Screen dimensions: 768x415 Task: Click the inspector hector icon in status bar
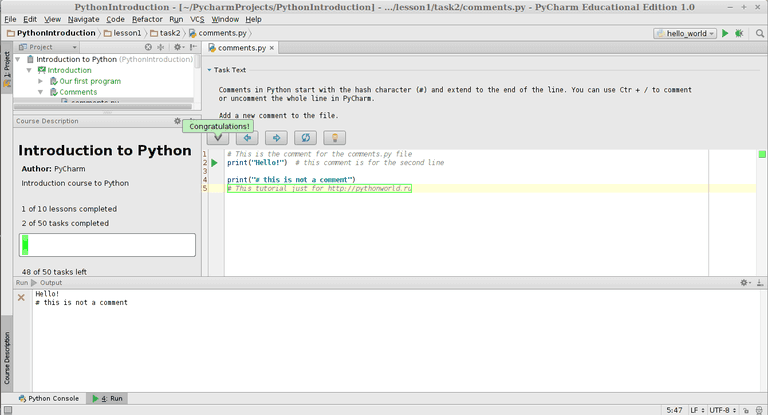point(759,411)
